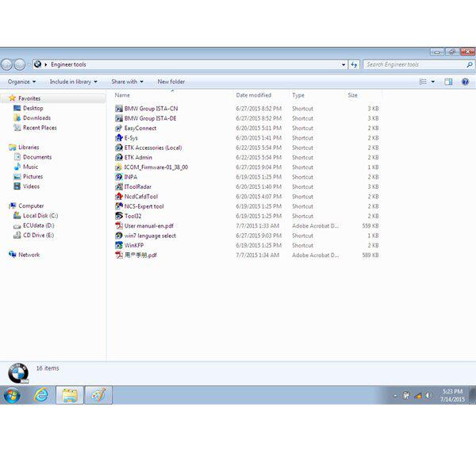This screenshot has height=476, width=476.
Task: Click the Windows Start orb
Action: click(x=12, y=395)
